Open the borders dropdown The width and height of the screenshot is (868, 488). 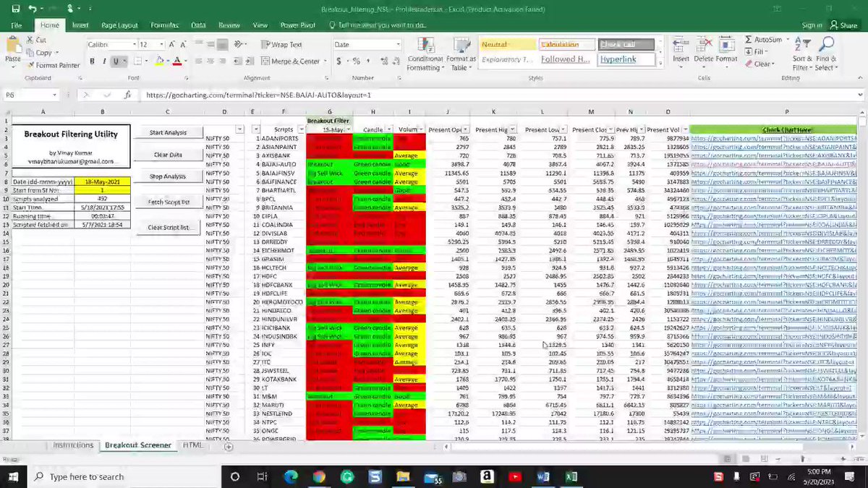147,61
